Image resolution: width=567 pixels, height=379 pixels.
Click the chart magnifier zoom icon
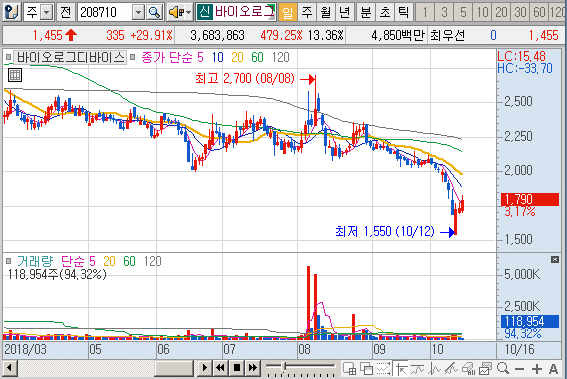click(x=503, y=369)
